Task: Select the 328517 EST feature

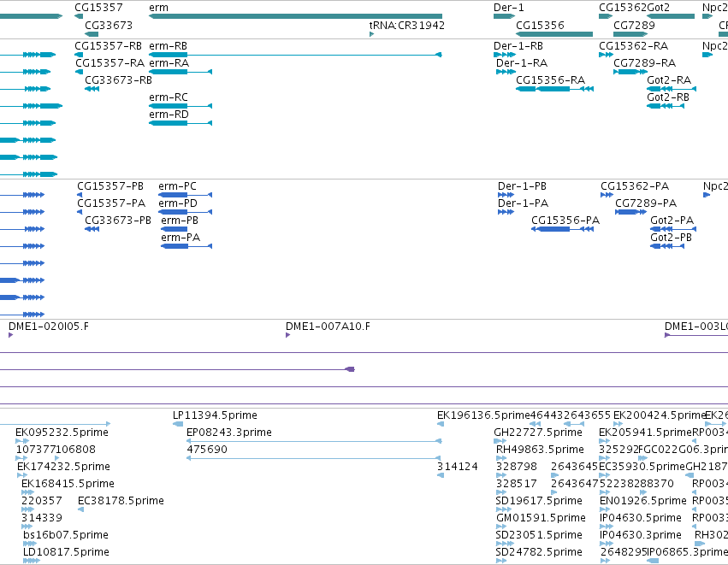Action: pos(501,492)
